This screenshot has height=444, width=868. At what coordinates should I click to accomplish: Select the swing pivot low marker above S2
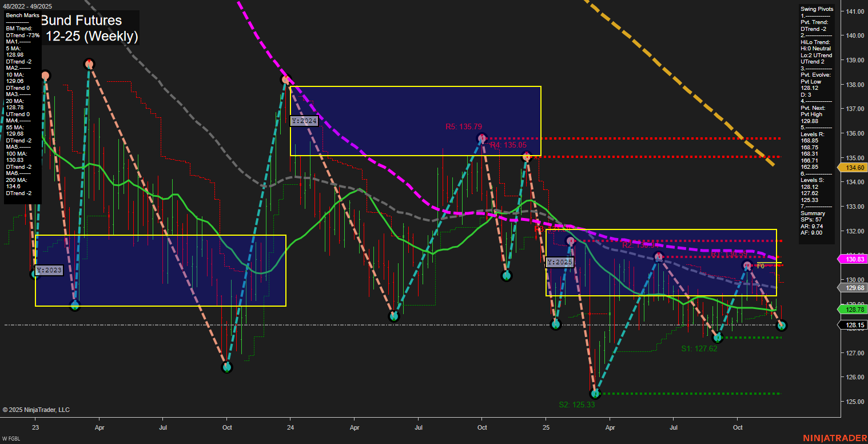(595, 394)
